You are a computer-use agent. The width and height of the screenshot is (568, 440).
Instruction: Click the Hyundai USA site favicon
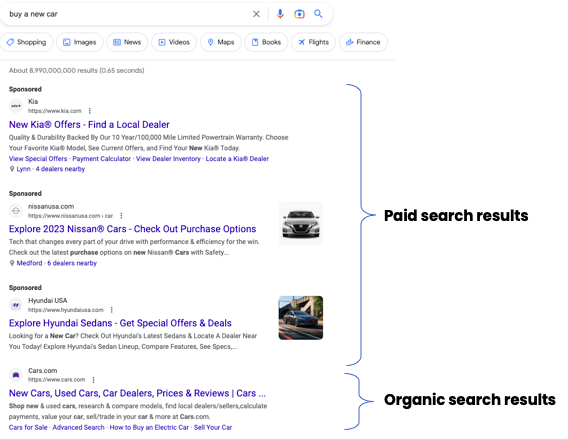(16, 305)
